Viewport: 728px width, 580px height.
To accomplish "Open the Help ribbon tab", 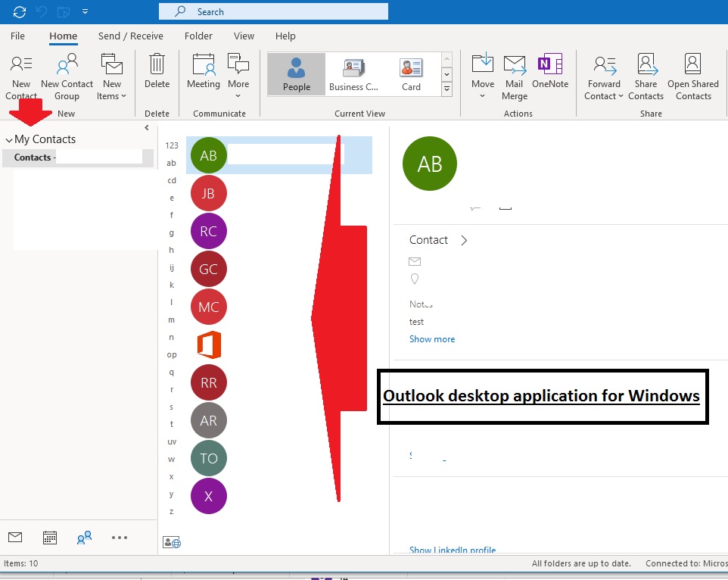I will tap(285, 36).
